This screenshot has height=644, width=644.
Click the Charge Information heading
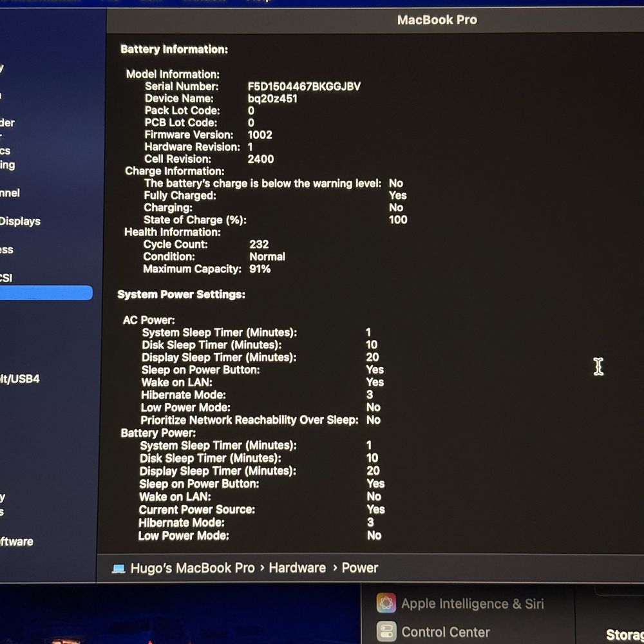click(x=175, y=171)
